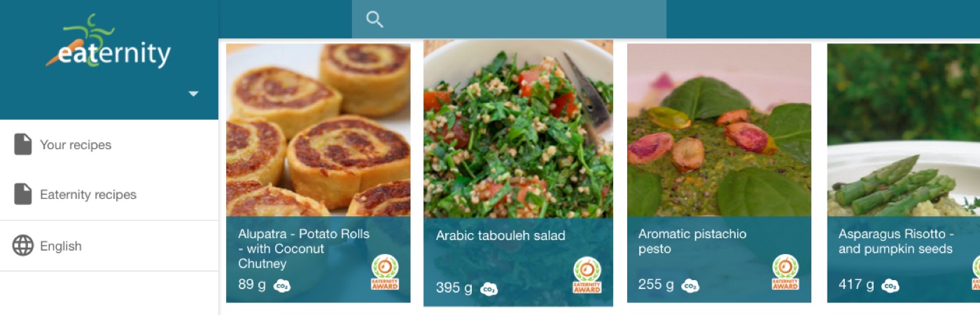The image size is (980, 315).
Task: Open the Alupatra Potato Rolls photo
Action: pos(318,129)
